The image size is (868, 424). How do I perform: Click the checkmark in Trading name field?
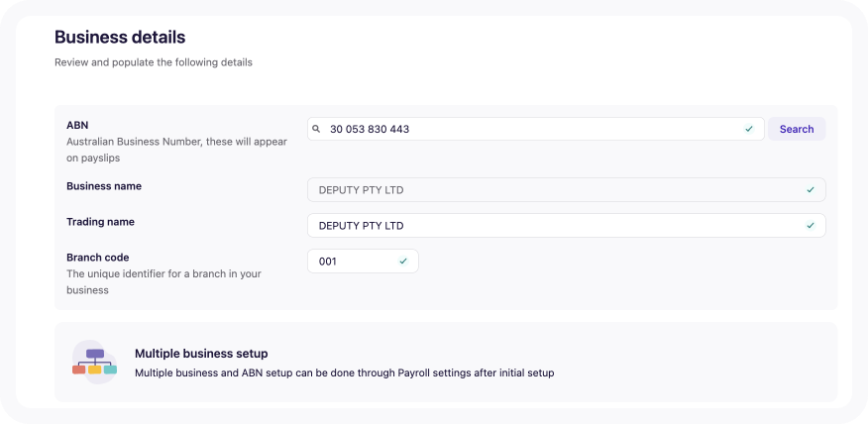pos(811,225)
